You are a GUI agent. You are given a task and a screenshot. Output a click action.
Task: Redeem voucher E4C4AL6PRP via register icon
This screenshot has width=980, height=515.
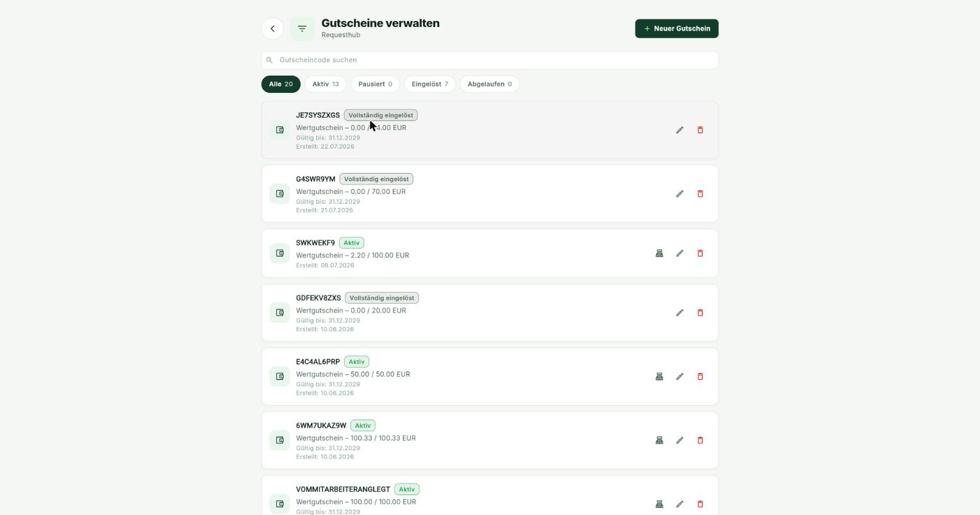[x=659, y=377]
